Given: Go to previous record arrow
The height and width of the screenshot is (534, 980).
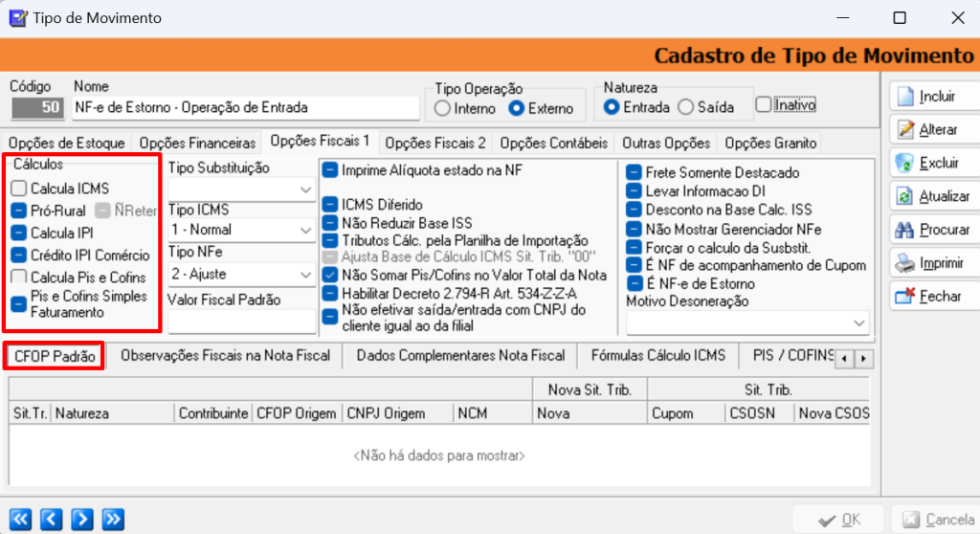Looking at the screenshot, I should pyautogui.click(x=52, y=519).
